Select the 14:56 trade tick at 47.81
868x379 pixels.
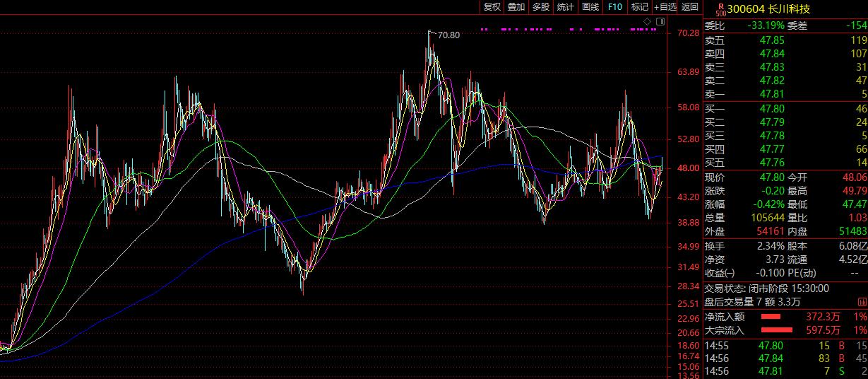(785, 372)
